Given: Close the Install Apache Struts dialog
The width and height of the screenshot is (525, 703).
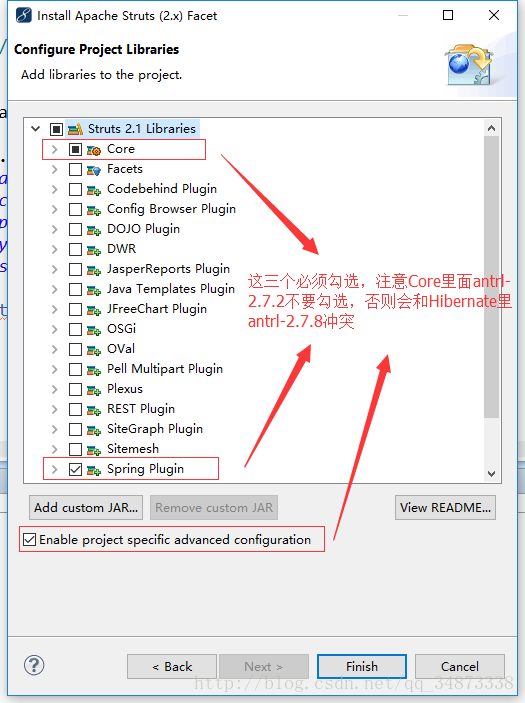Looking at the screenshot, I should tap(494, 15).
